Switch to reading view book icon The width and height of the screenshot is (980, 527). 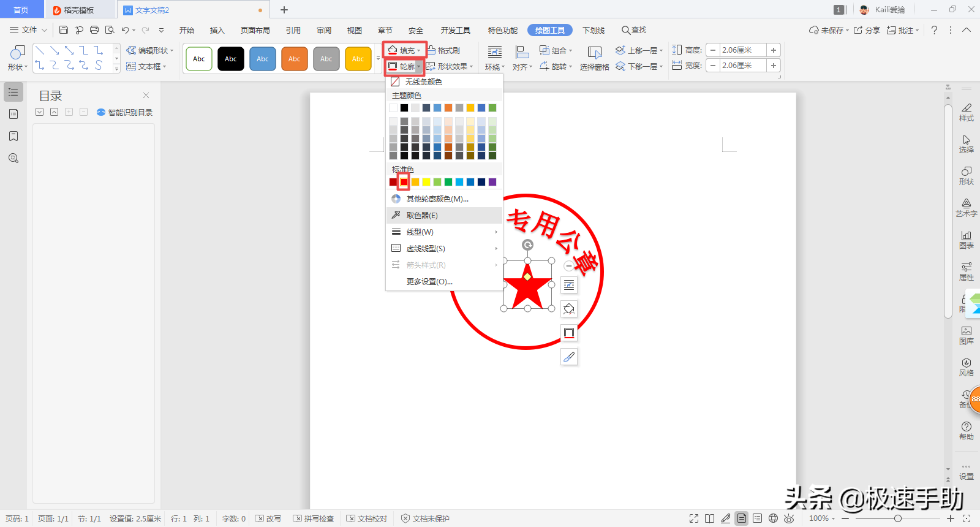tap(710, 518)
